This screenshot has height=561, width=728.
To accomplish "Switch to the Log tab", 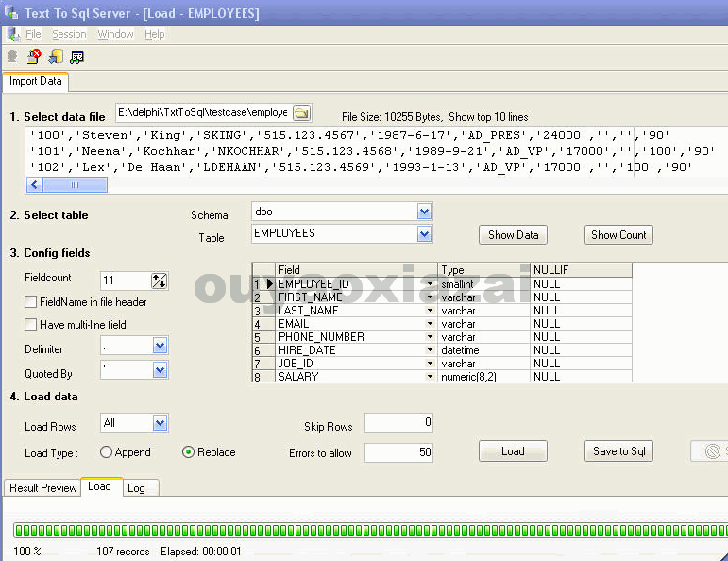I will tap(141, 488).
